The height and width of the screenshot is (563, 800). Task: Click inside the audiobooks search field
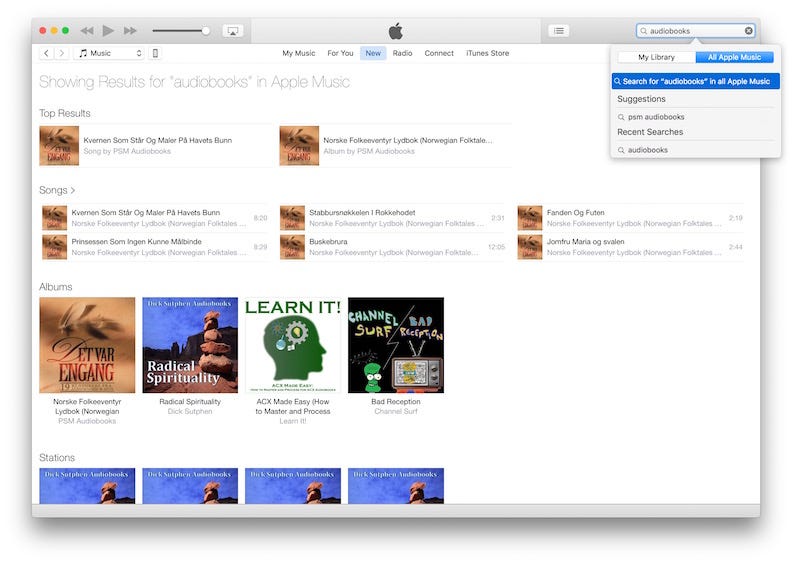click(x=695, y=31)
